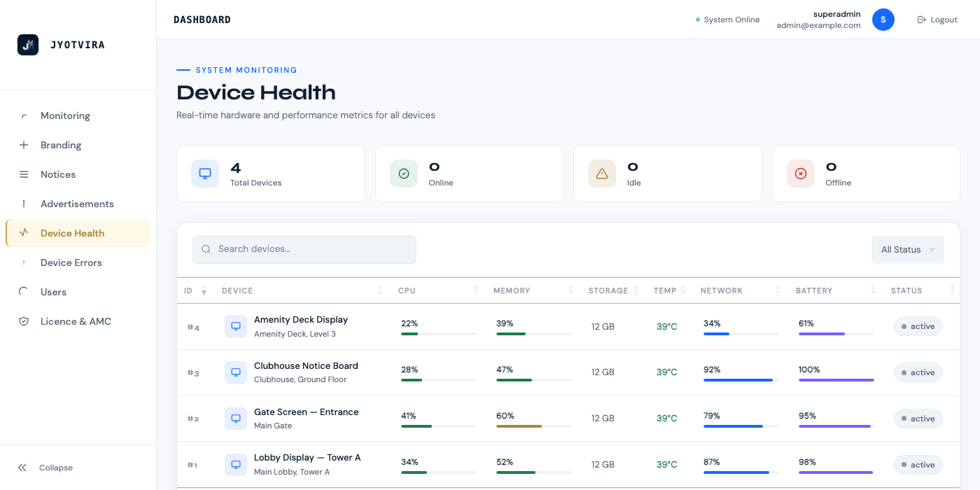The image size is (980, 490).
Task: Click the Offline summary card
Action: [x=866, y=174]
